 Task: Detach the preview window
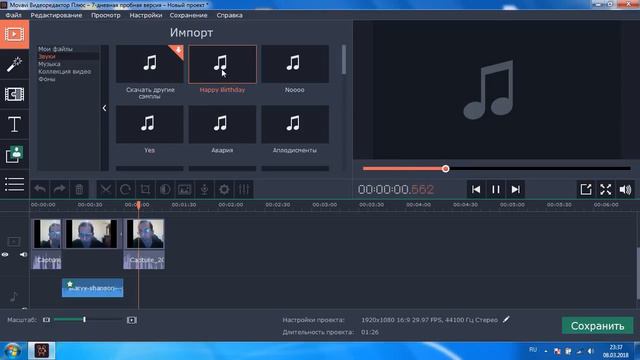click(586, 189)
